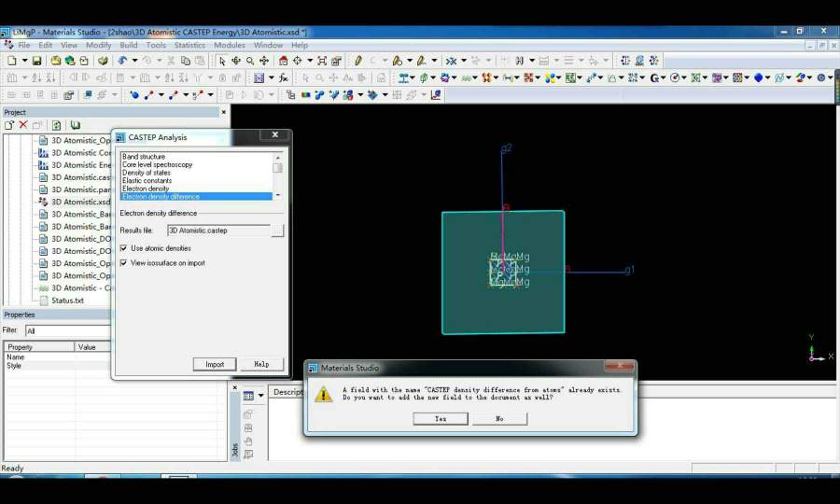Click the Property column header
Image resolution: width=840 pixels, height=504 pixels.
(x=39, y=347)
